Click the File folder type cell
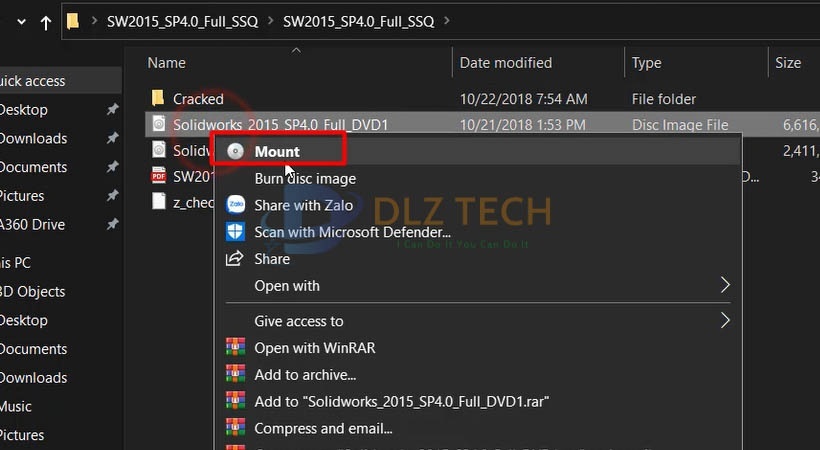Viewport: 820px width, 450px height. click(x=664, y=99)
